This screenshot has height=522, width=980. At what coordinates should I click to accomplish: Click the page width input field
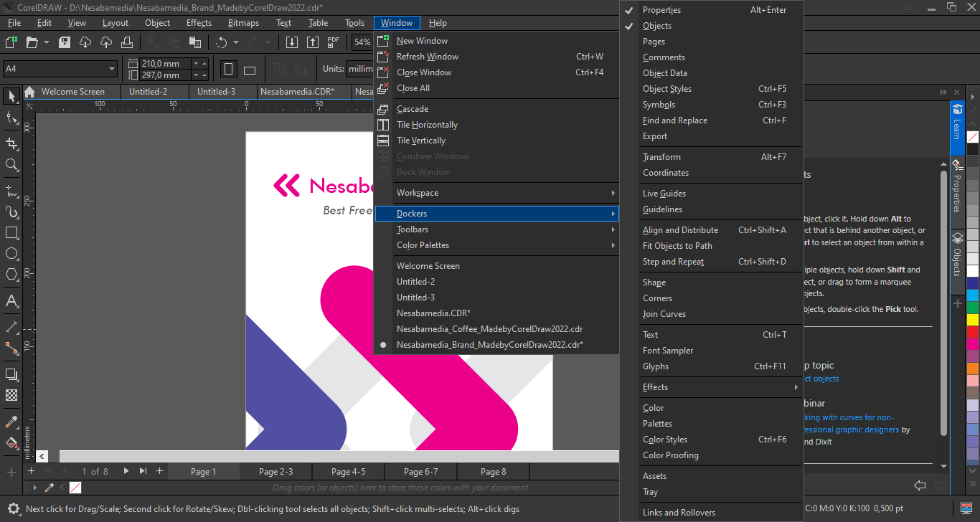pos(166,63)
